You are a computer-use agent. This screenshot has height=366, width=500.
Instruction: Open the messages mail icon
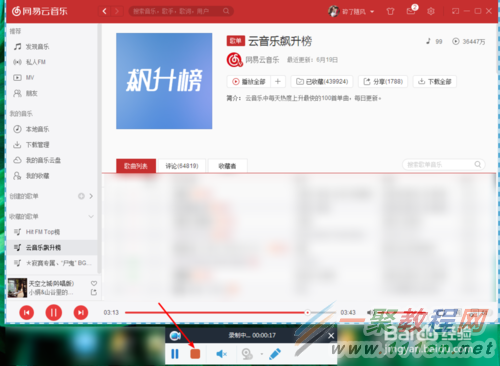(x=411, y=12)
